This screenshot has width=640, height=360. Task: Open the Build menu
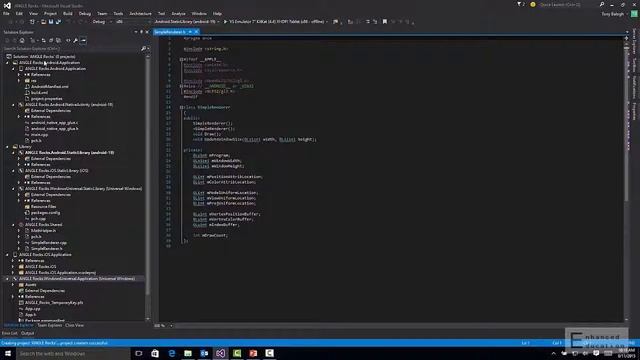pyautogui.click(x=68, y=13)
